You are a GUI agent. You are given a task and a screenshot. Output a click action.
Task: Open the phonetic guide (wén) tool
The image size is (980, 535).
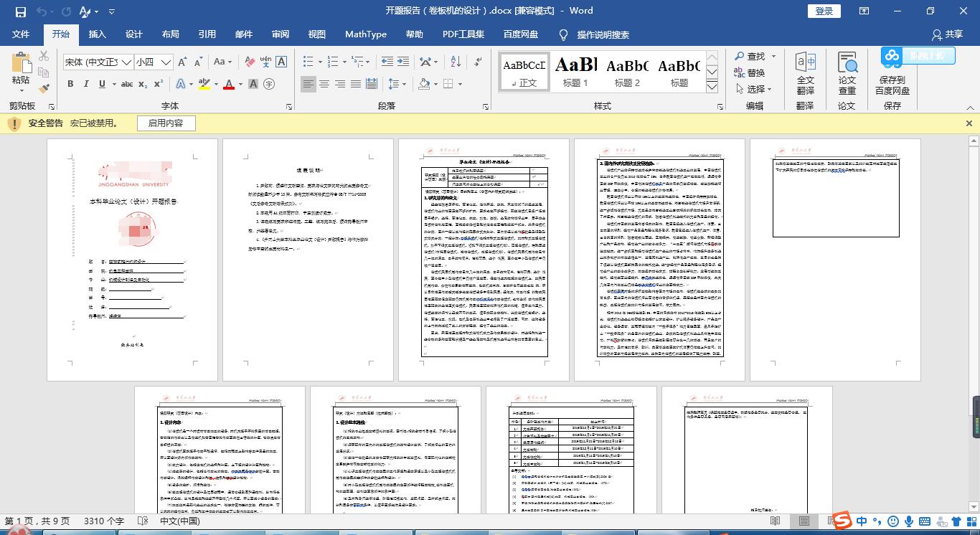(x=266, y=62)
